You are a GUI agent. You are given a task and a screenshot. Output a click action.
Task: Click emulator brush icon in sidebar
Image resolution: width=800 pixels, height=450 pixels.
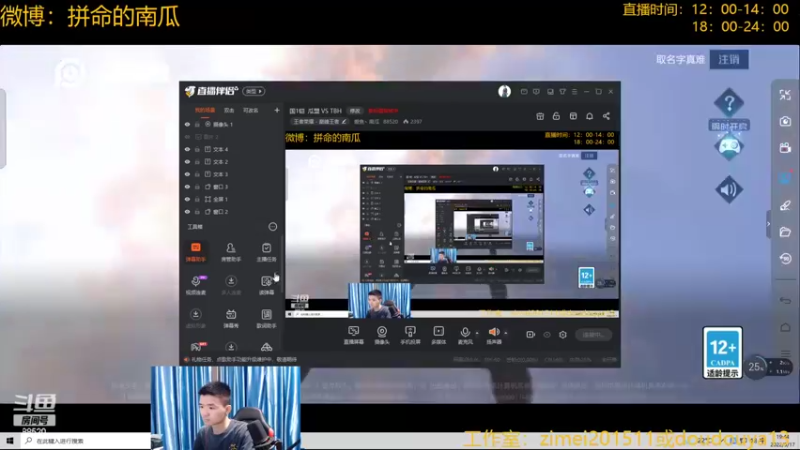(x=785, y=206)
